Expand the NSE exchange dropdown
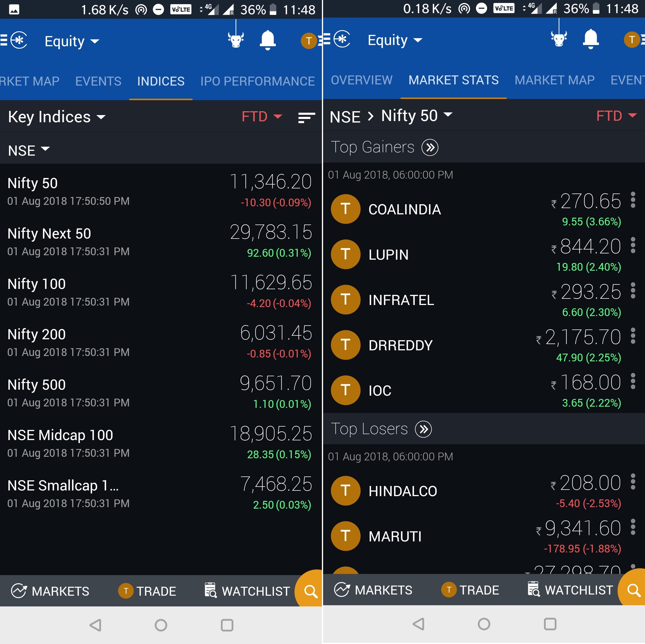The width and height of the screenshot is (645, 644). tap(29, 150)
